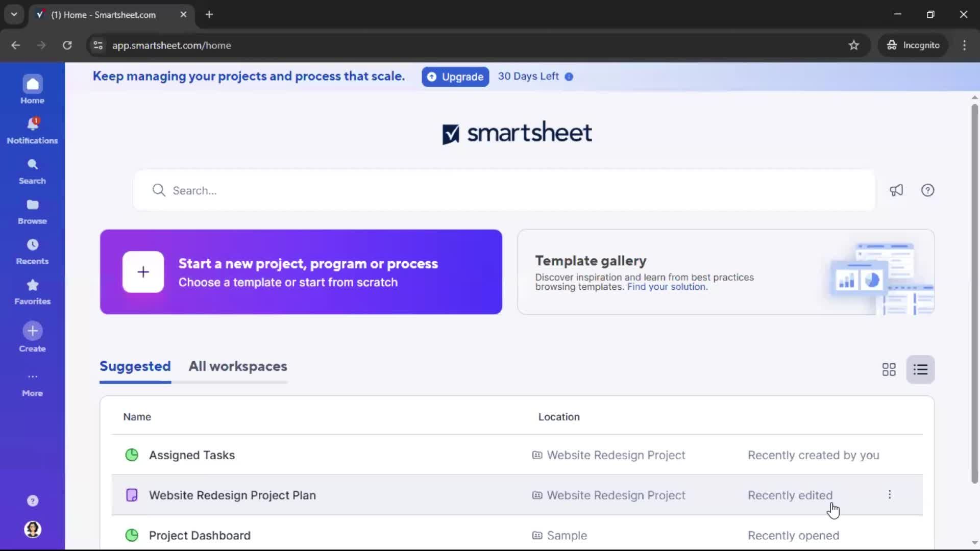This screenshot has width=980, height=551.
Task: Switch to grid view layout
Action: click(x=889, y=369)
